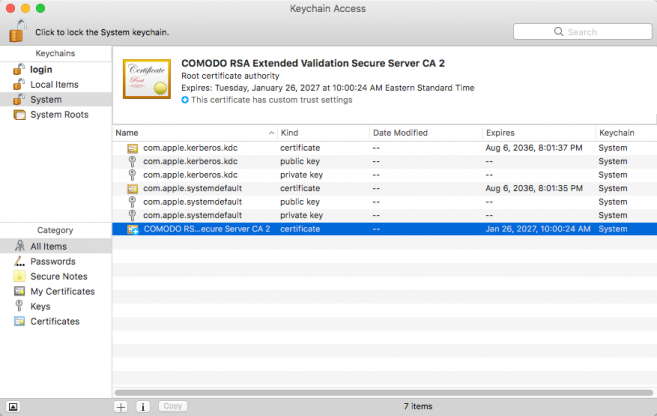Click the search magnifier icon
The width and height of the screenshot is (657, 416).
tap(559, 32)
